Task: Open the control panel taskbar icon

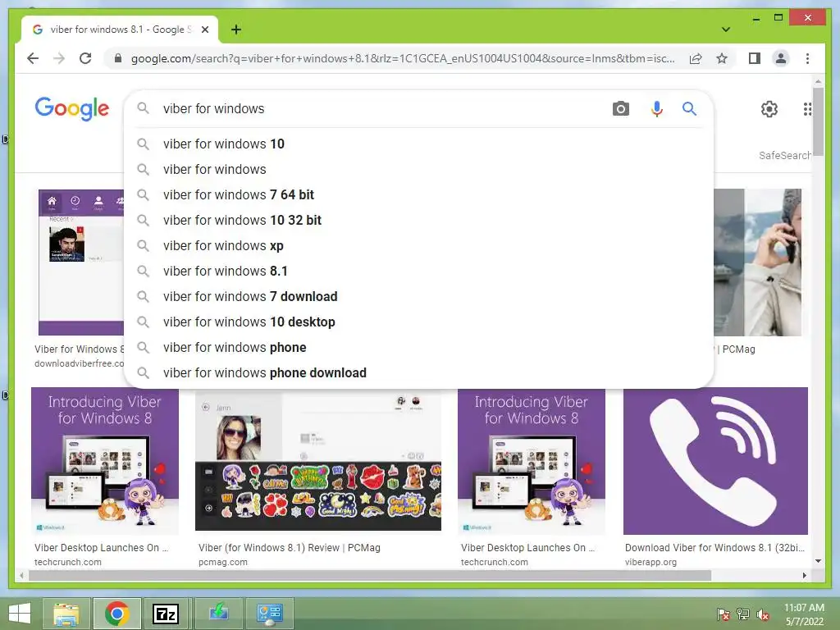Action: click(269, 614)
